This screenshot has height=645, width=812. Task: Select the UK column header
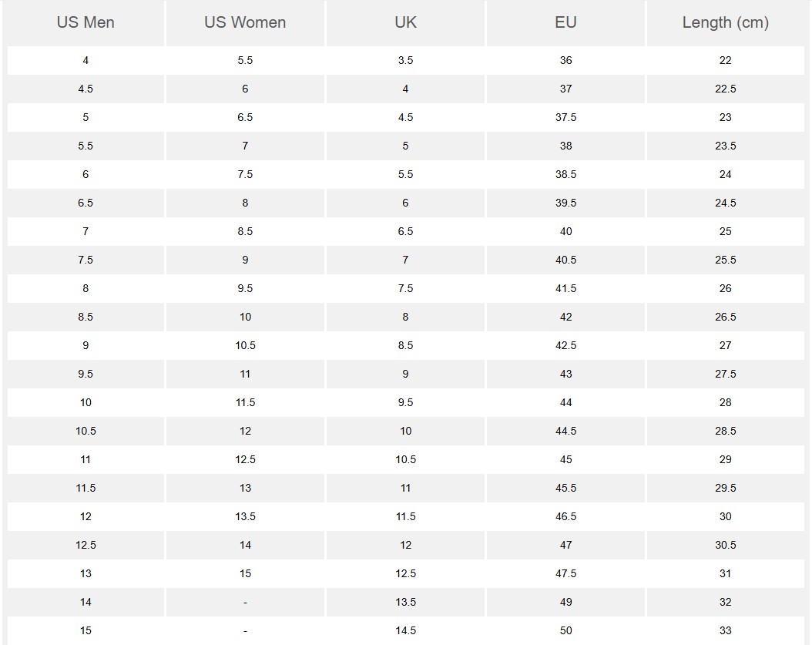405,22
